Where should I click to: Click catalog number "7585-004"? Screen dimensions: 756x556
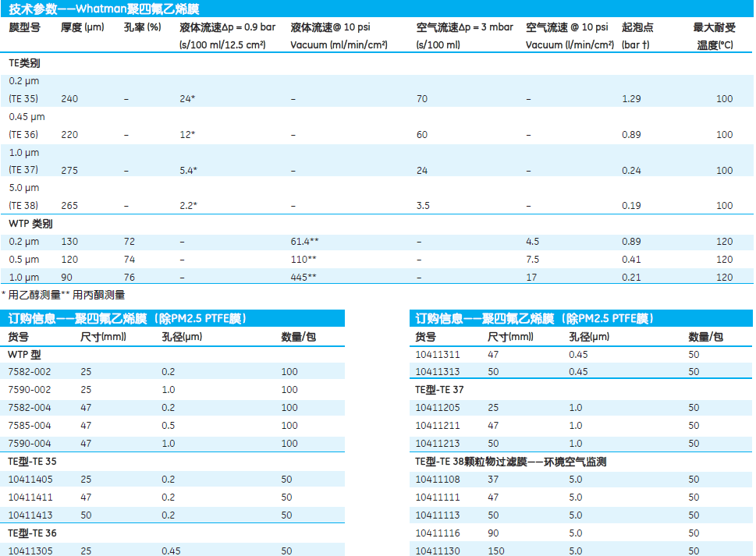pyautogui.click(x=30, y=426)
